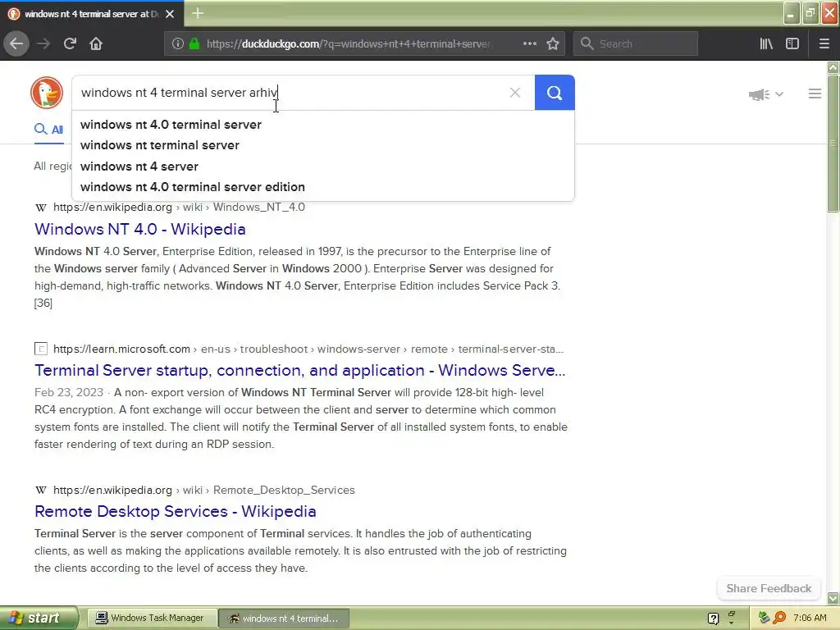Viewport: 840px width, 630px height.
Task: Select the All results tab
Action: (x=48, y=129)
